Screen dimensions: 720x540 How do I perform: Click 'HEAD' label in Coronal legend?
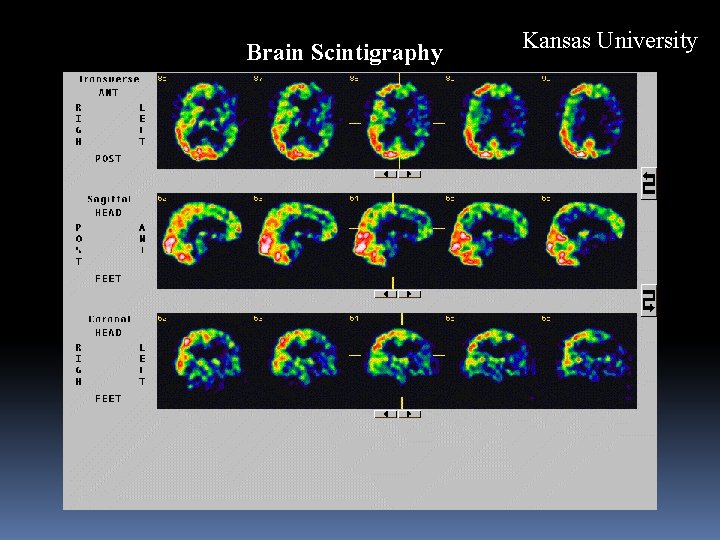pyautogui.click(x=108, y=332)
